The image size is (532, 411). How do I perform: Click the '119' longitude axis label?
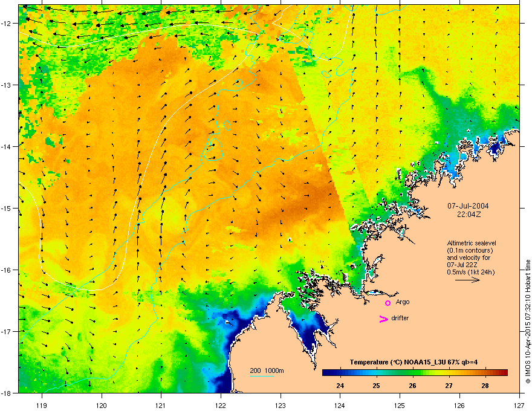[x=42, y=405]
